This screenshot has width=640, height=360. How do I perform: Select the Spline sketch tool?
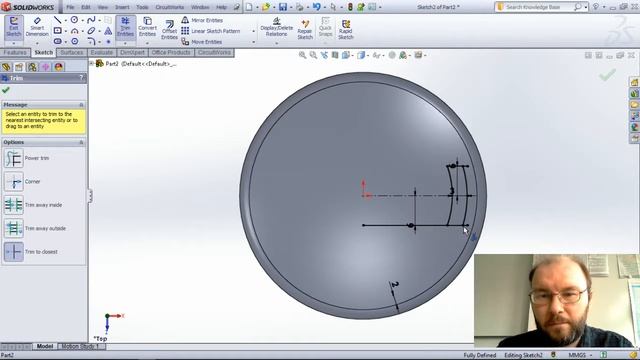91,20
